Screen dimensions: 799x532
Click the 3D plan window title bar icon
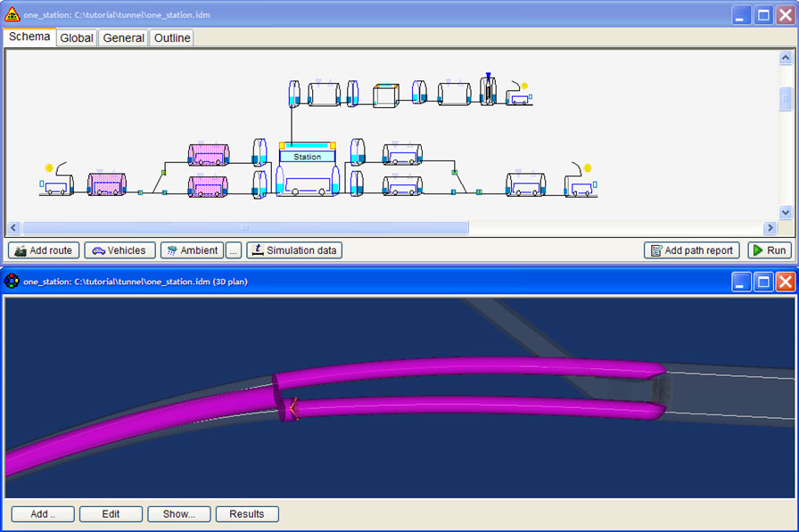12,282
